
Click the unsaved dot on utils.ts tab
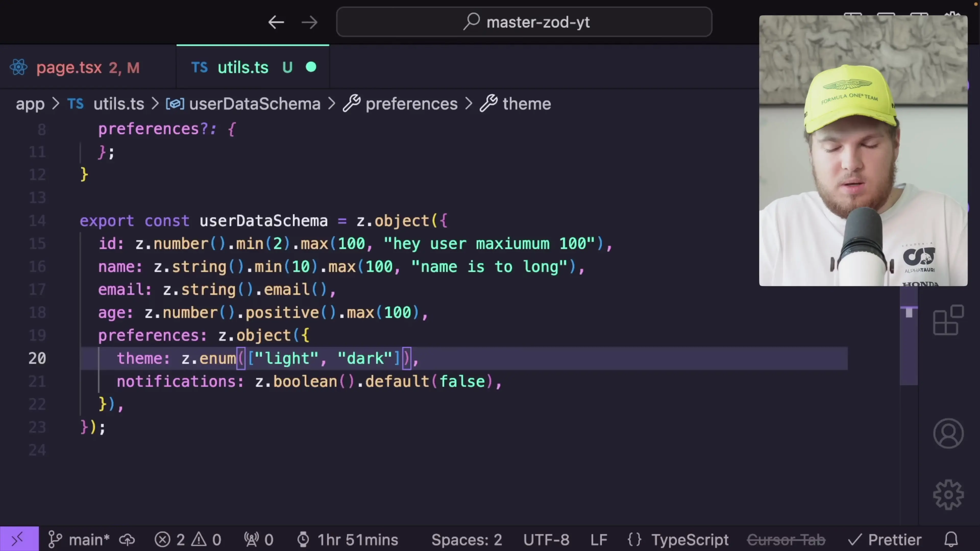pyautogui.click(x=311, y=67)
